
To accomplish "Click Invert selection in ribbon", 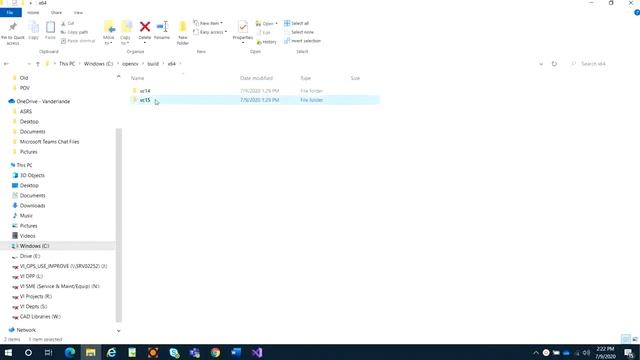I will [302, 41].
